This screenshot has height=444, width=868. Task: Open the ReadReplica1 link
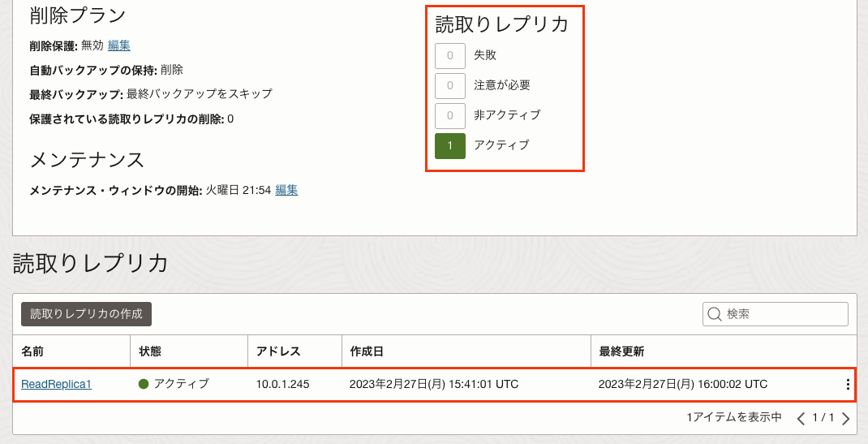point(56,384)
